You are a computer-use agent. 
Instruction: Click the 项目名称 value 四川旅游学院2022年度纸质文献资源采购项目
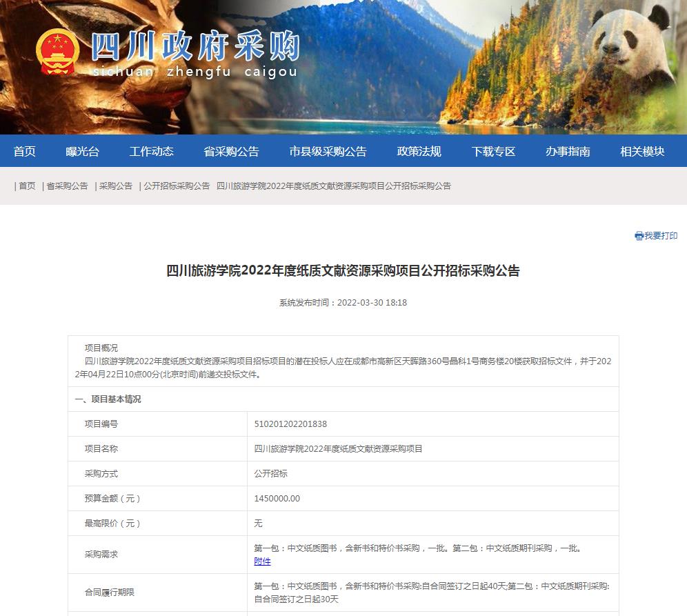tap(338, 448)
